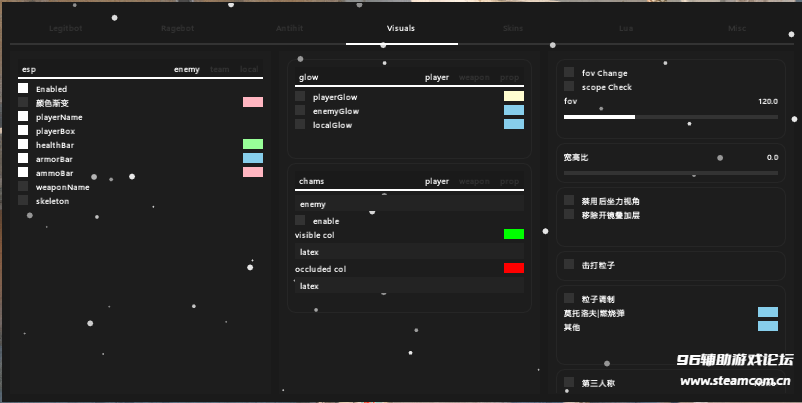Open the playerGlow yellow color swatch

(513, 97)
